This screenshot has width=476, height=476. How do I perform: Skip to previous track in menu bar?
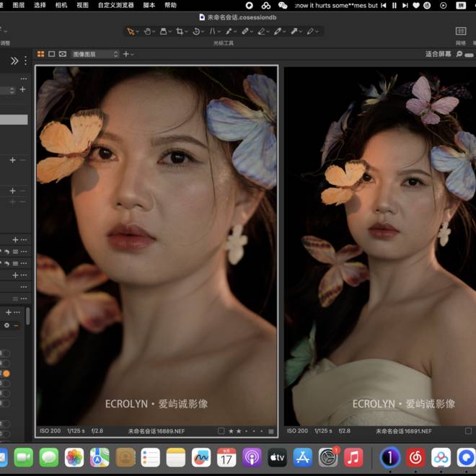pos(384,5)
